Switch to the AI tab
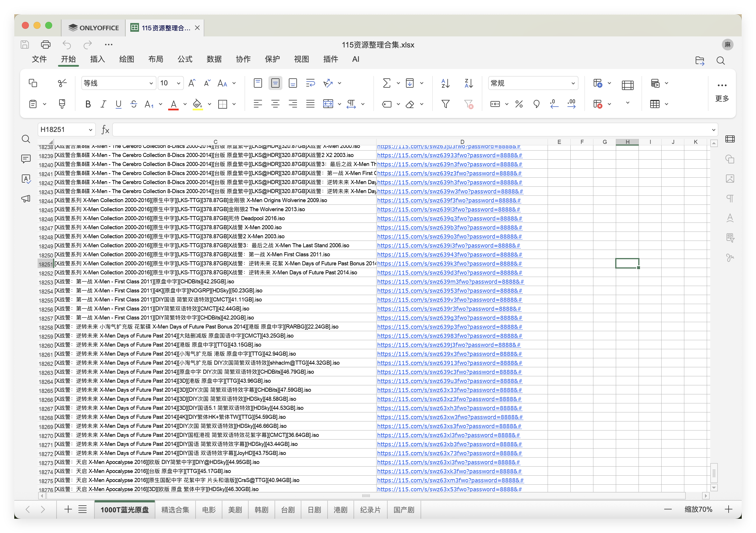 click(356, 59)
